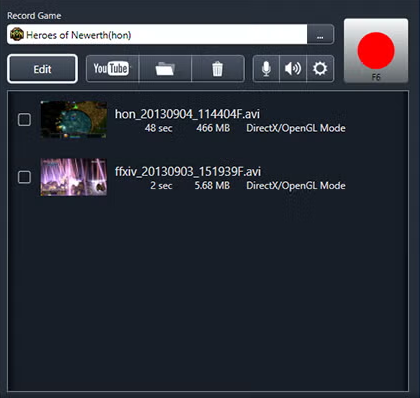Select file name hon_20130904_114404F.avi

187,114
